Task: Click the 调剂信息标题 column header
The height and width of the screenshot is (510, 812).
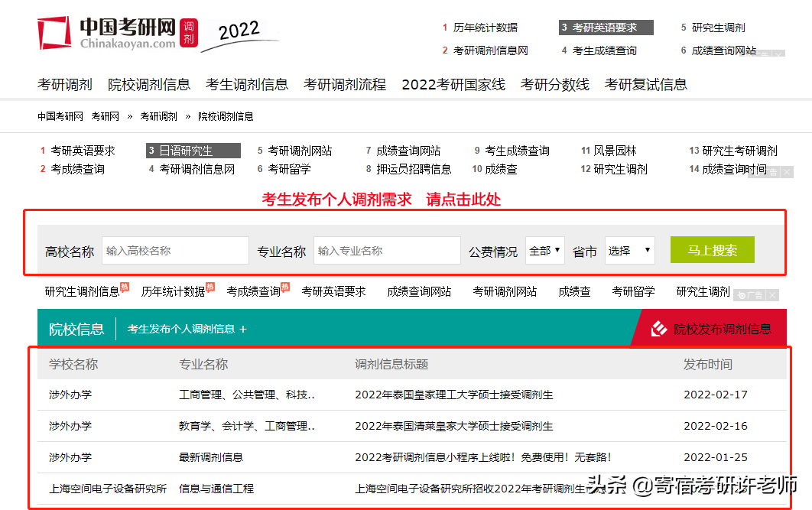Action: click(391, 365)
